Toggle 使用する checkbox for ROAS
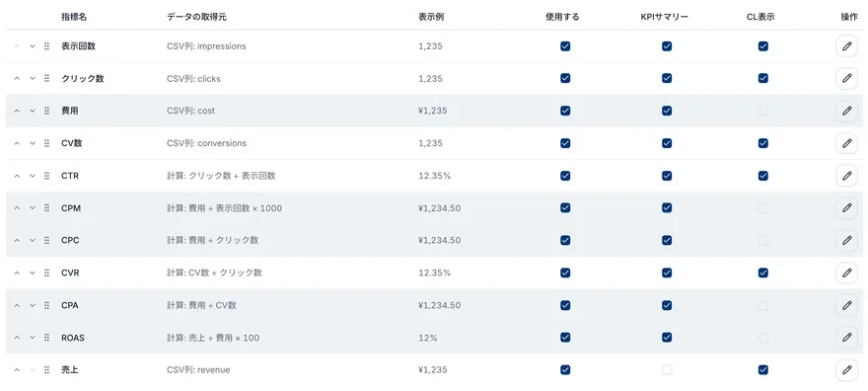 tap(565, 338)
